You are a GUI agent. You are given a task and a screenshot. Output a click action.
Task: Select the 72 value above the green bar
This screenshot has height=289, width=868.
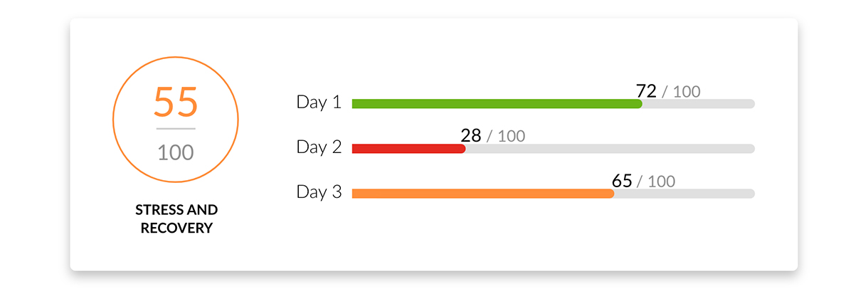coord(646,91)
